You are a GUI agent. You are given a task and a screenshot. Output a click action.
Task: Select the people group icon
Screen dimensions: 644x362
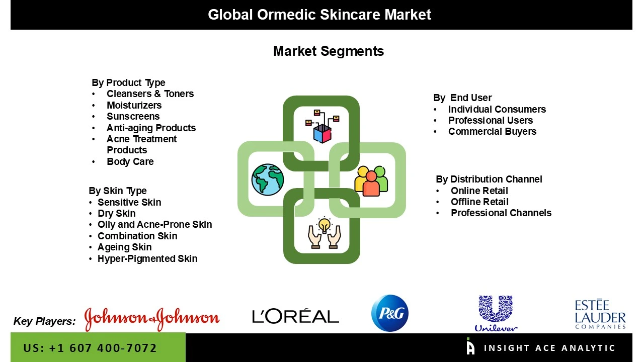point(371,179)
